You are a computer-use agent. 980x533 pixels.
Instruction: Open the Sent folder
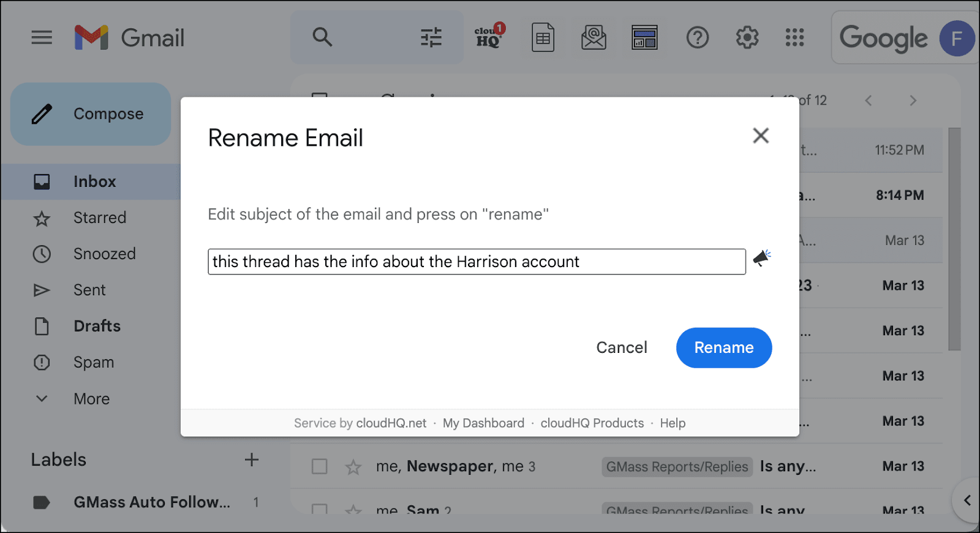tap(90, 290)
